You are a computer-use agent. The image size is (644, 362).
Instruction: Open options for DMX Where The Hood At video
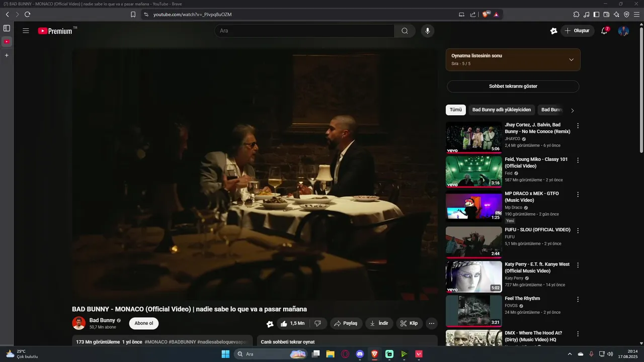tap(578, 334)
